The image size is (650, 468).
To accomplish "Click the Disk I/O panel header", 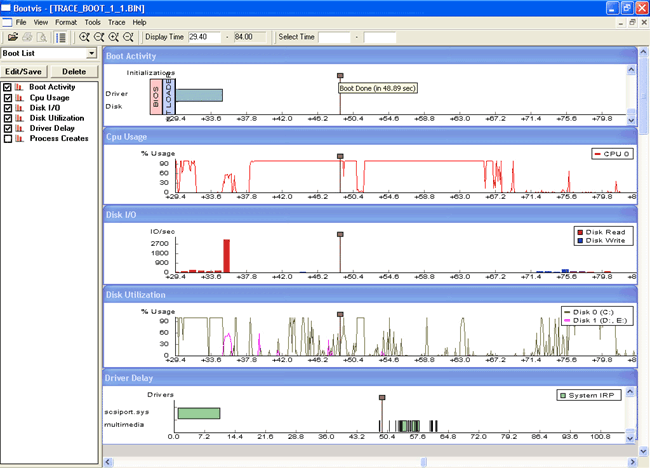I will pyautogui.click(x=370, y=215).
